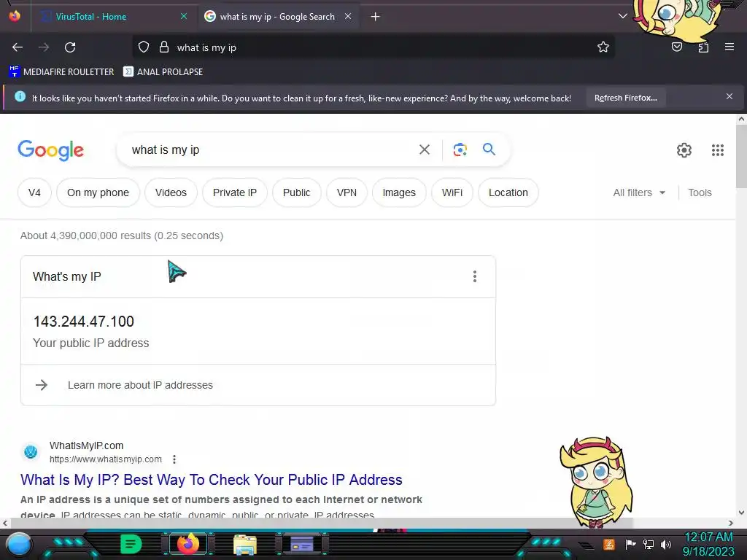Click Learn more about IP addresses

point(140,385)
